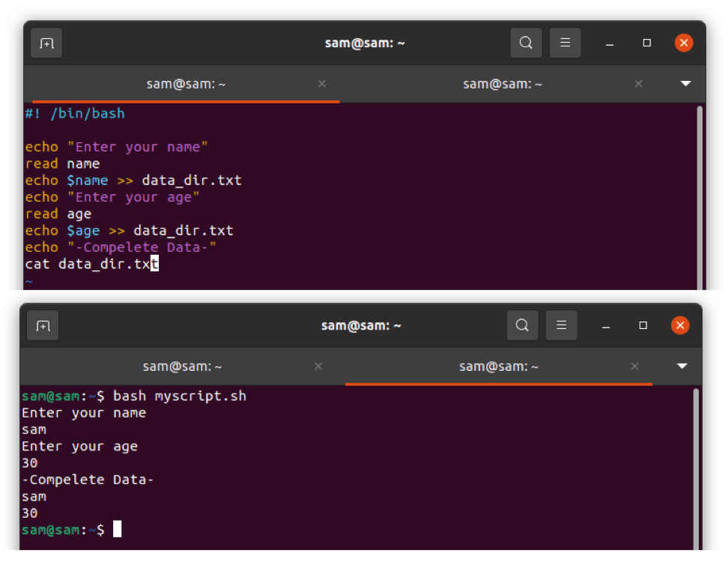Click the search magnifier in the bottom terminal
The width and height of the screenshot is (728, 571).
[x=522, y=325]
